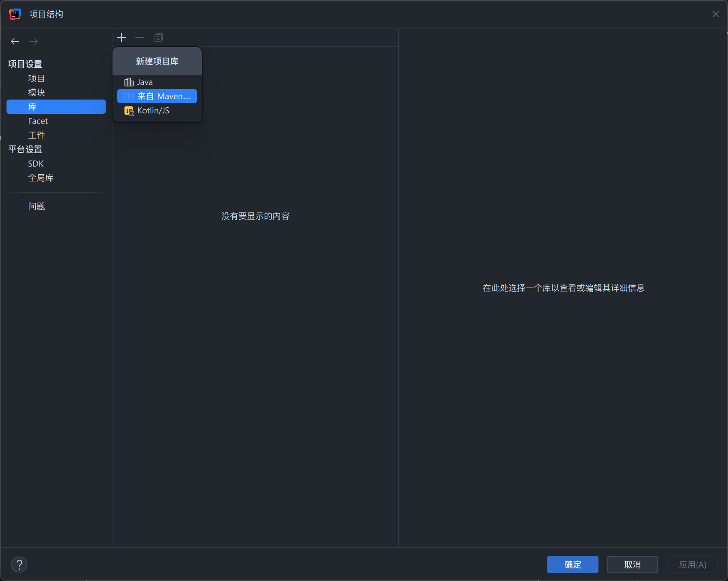Pick Kotlin/JS in the new library menu

pyautogui.click(x=153, y=111)
